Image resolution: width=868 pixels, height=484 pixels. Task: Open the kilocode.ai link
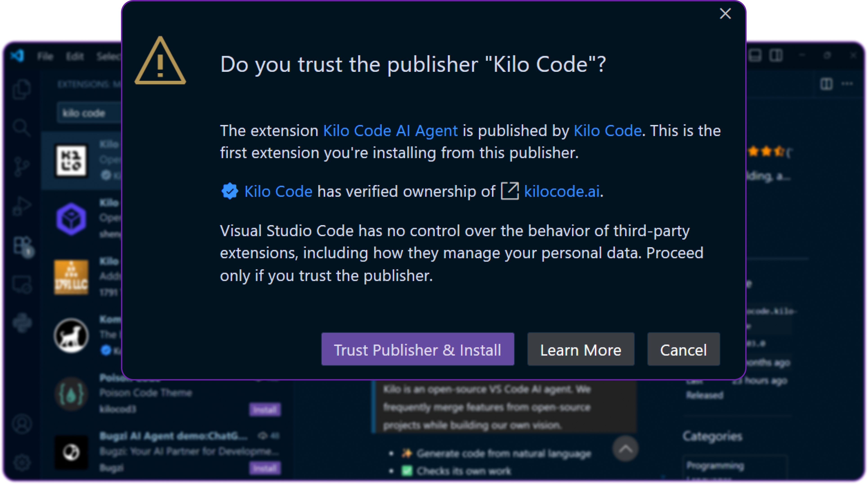pos(561,191)
